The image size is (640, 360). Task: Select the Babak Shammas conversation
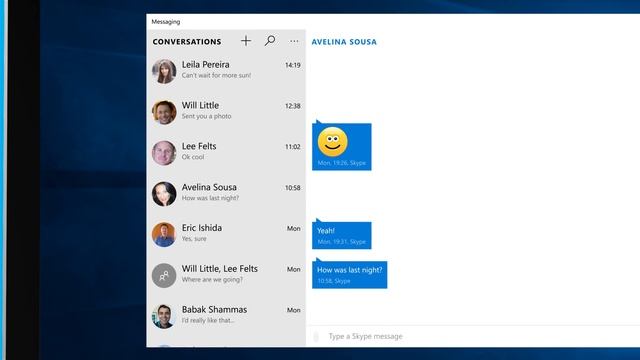tap(226, 316)
